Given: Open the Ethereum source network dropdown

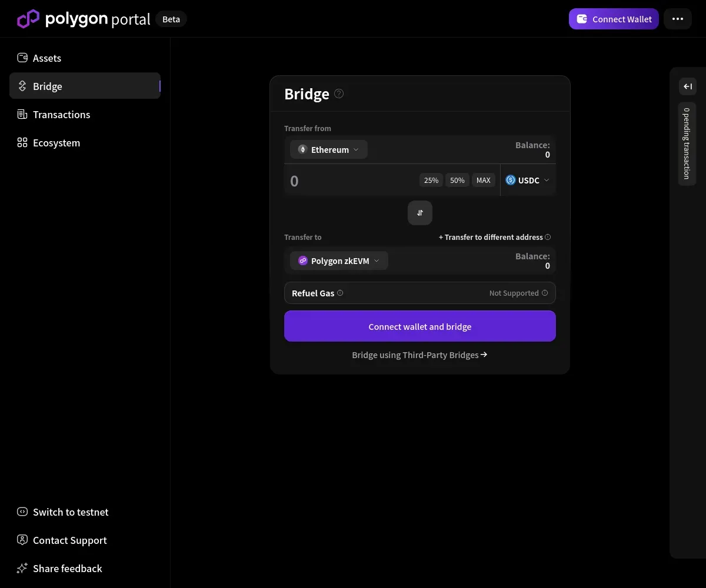Looking at the screenshot, I should [329, 149].
